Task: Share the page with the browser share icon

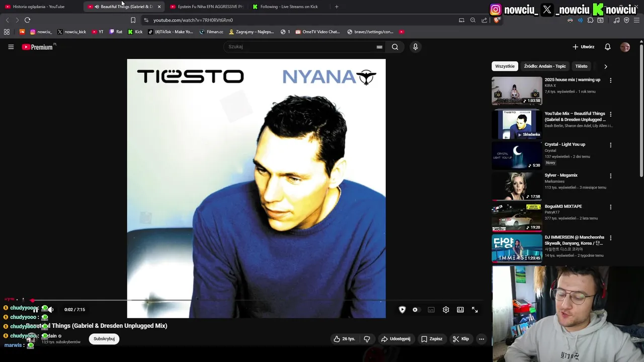Action: (x=484, y=20)
